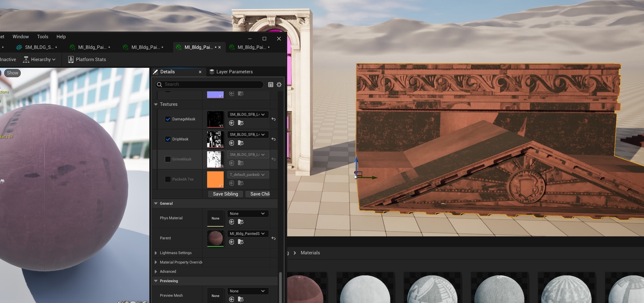Browse to Phys Material asset
Viewport: 644px width, 303px height.
tap(241, 222)
